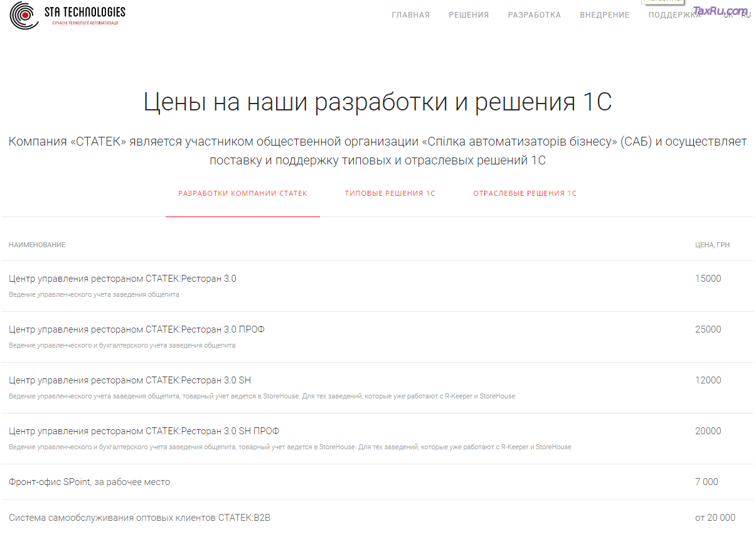Click the STA Technologies logo icon
756x534 pixels.
[24, 16]
